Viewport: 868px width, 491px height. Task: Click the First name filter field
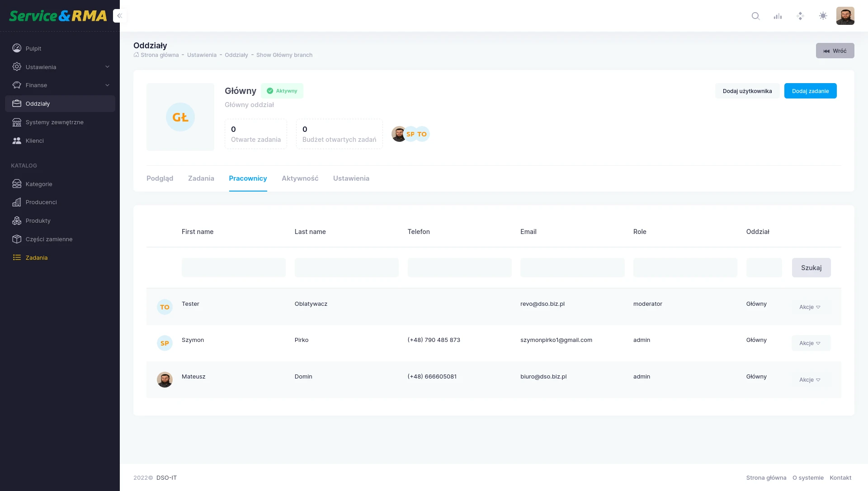pyautogui.click(x=233, y=268)
